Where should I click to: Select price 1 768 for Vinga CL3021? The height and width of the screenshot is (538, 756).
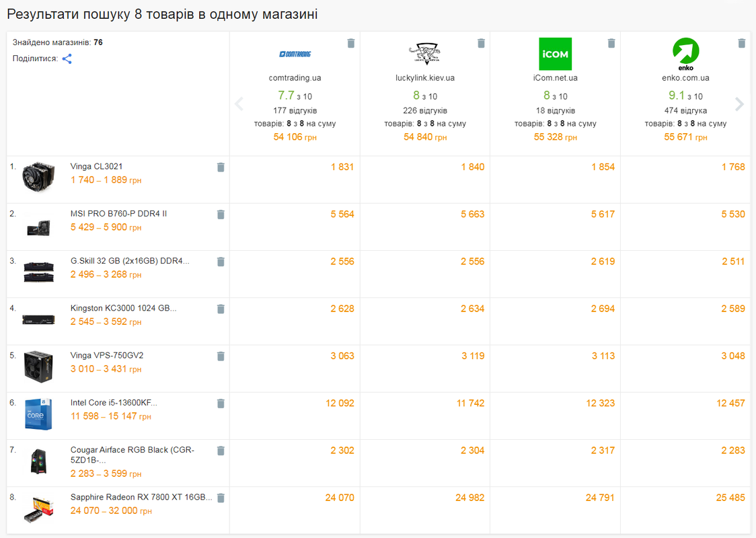(x=733, y=167)
